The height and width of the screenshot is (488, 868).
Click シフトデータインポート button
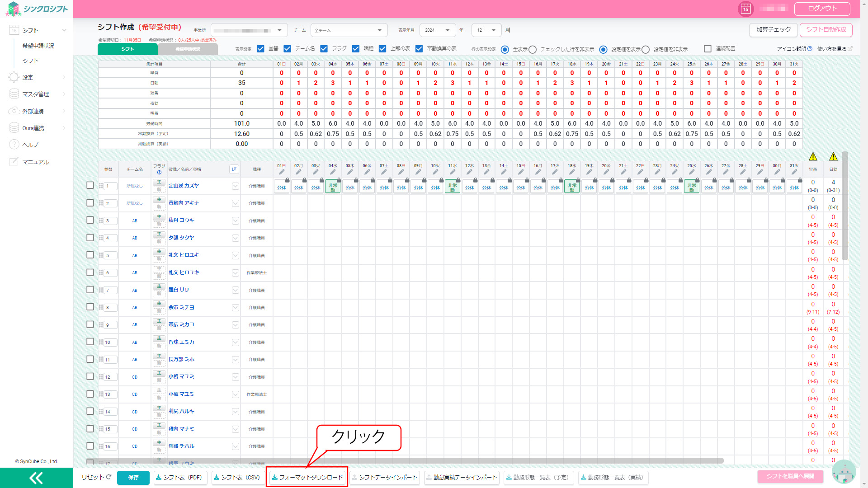pyautogui.click(x=385, y=478)
